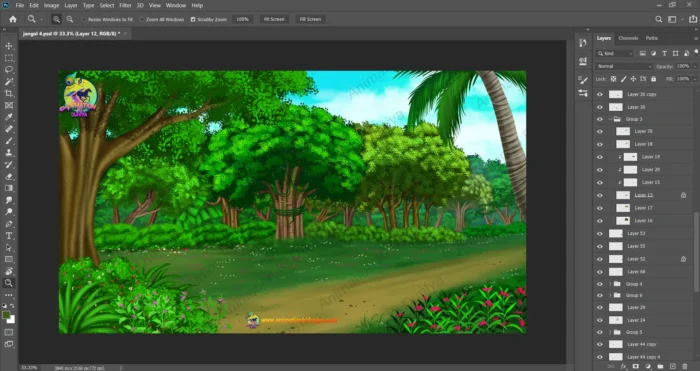
Task: Click the Fill Screen button
Action: pyautogui.click(x=310, y=19)
